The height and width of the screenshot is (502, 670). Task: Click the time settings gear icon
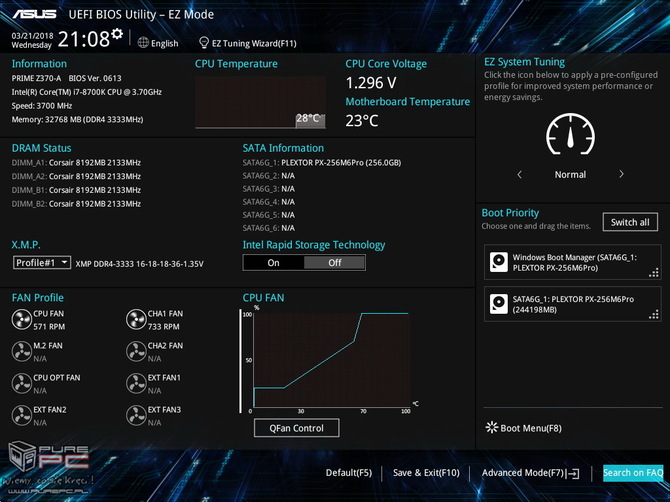[x=117, y=34]
